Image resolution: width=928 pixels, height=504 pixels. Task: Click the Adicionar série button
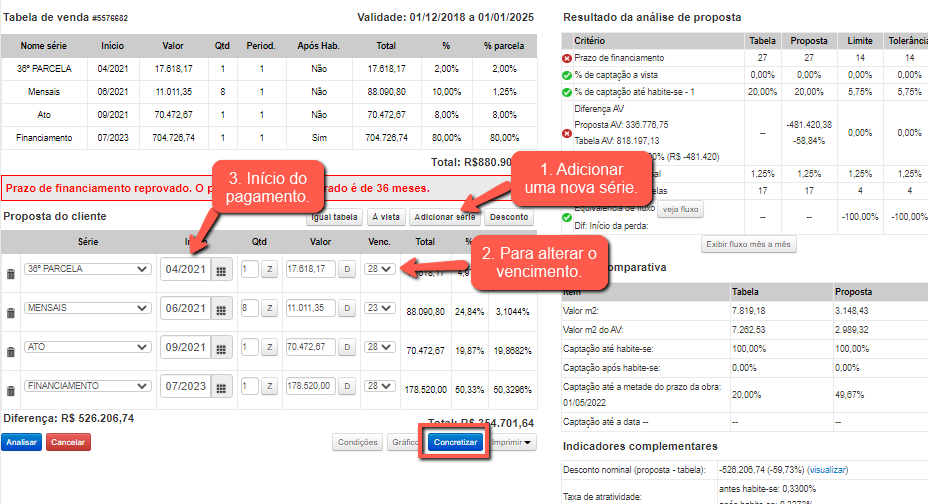(444, 216)
